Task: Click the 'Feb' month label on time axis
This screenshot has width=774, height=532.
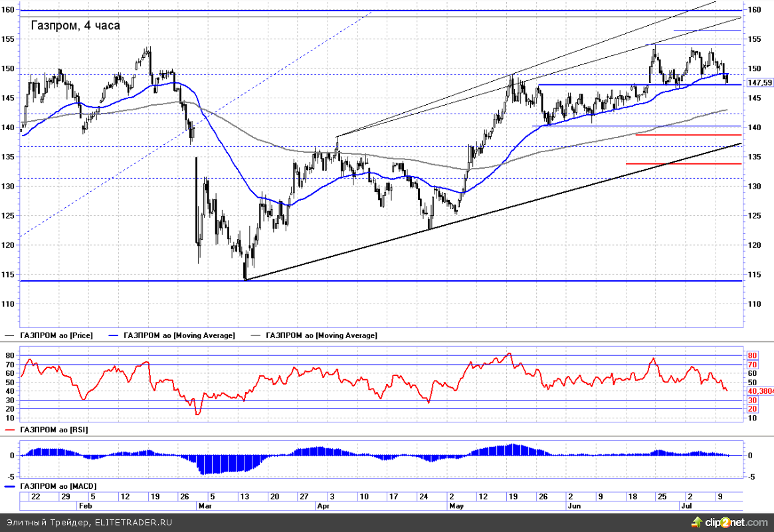Action: click(86, 506)
